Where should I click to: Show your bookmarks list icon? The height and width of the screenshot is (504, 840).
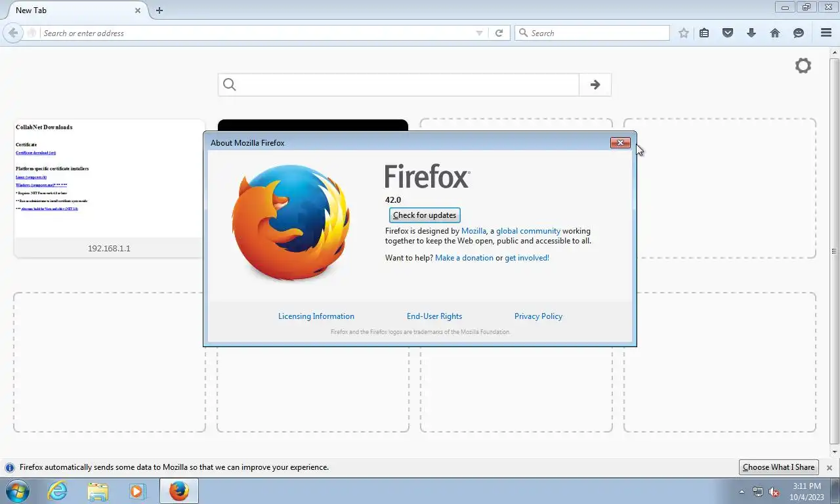click(x=704, y=33)
